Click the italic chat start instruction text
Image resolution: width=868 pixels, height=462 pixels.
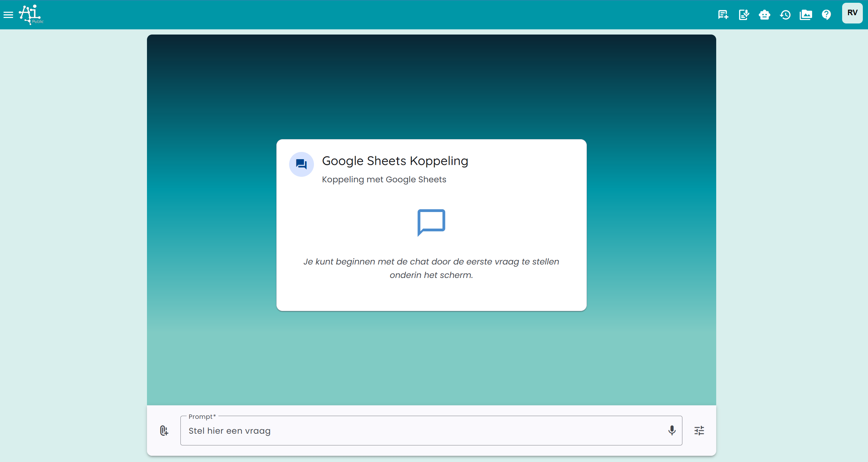pos(431,268)
